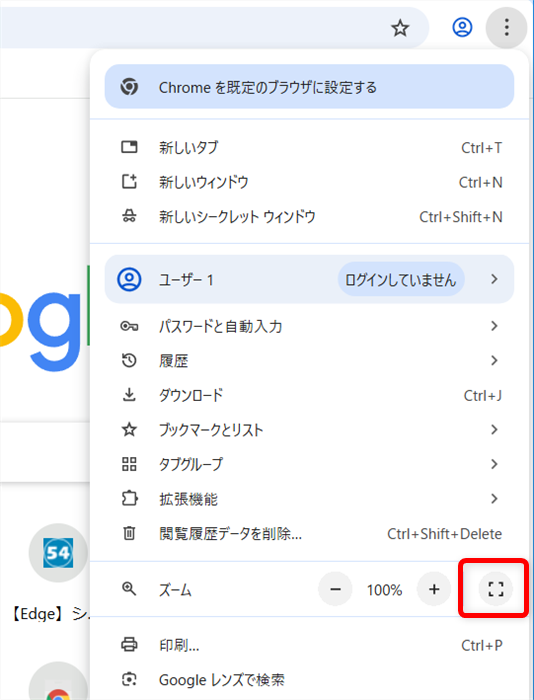Open 新しいタブ menu entry
This screenshot has height=700, width=534.
click(309, 147)
